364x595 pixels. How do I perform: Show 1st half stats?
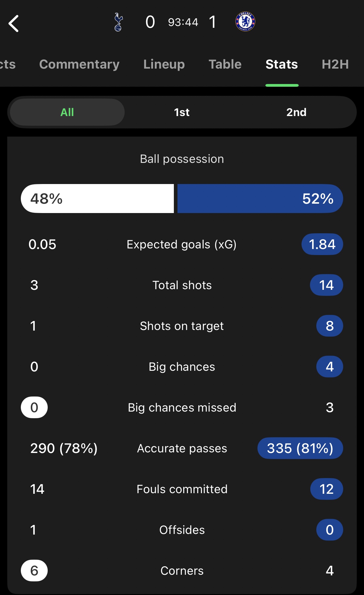click(182, 112)
